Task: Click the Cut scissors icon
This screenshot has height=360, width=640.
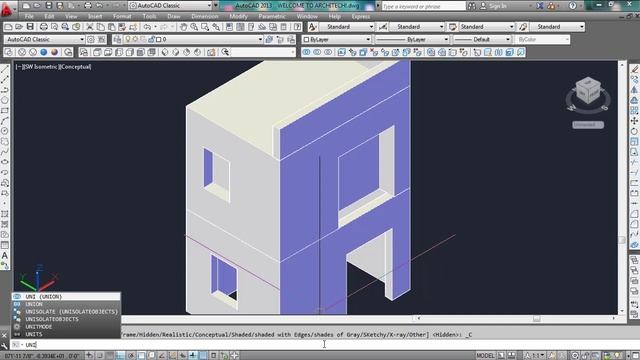Action: pos(90,27)
